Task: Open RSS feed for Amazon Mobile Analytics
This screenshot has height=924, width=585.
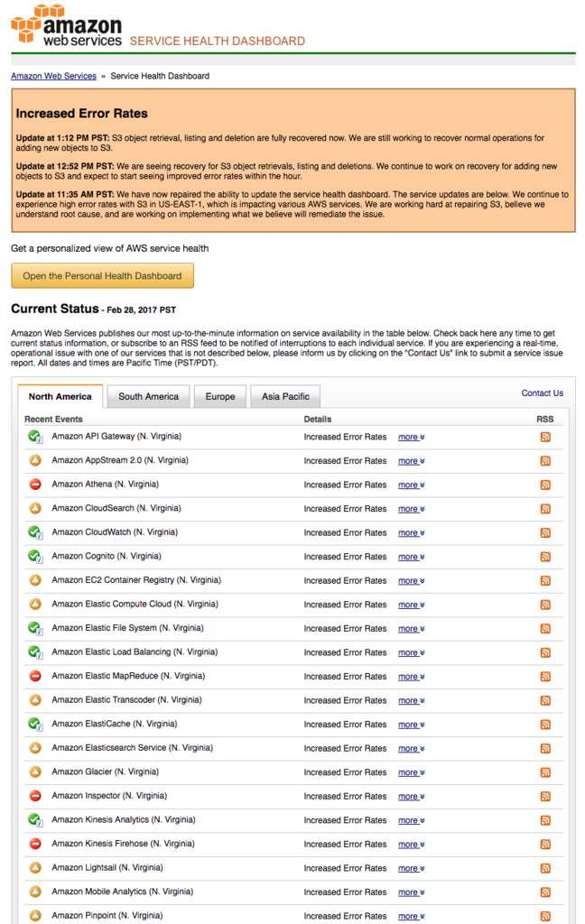Action: pyautogui.click(x=545, y=892)
